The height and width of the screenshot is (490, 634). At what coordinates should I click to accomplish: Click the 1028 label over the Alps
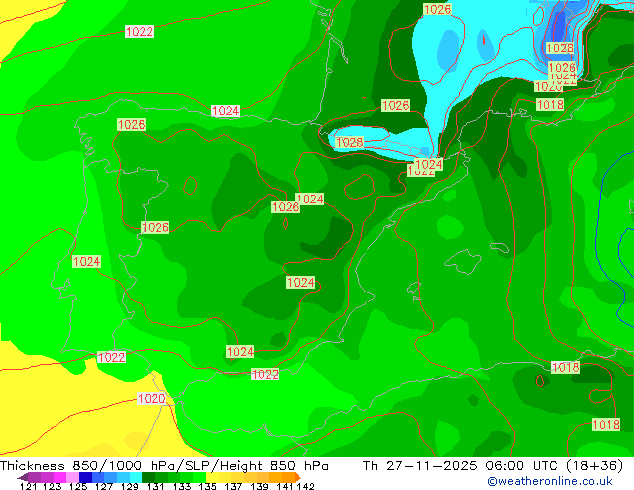[560, 48]
